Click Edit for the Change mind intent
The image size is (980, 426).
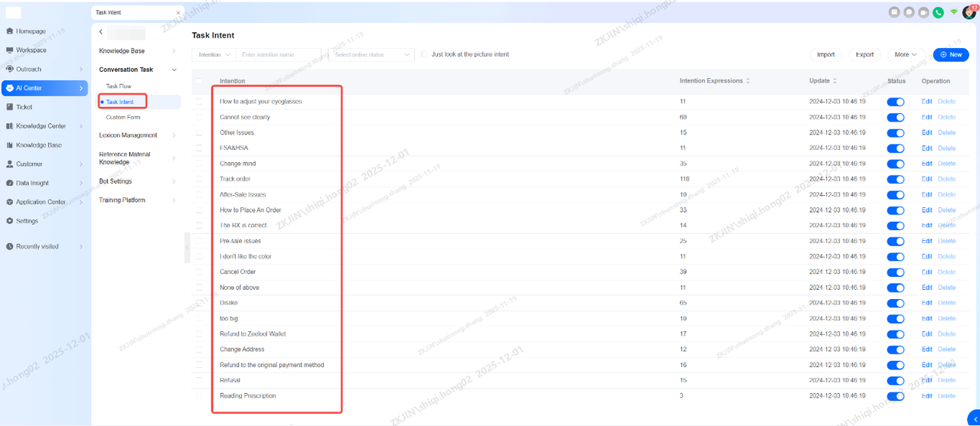pyautogui.click(x=926, y=164)
